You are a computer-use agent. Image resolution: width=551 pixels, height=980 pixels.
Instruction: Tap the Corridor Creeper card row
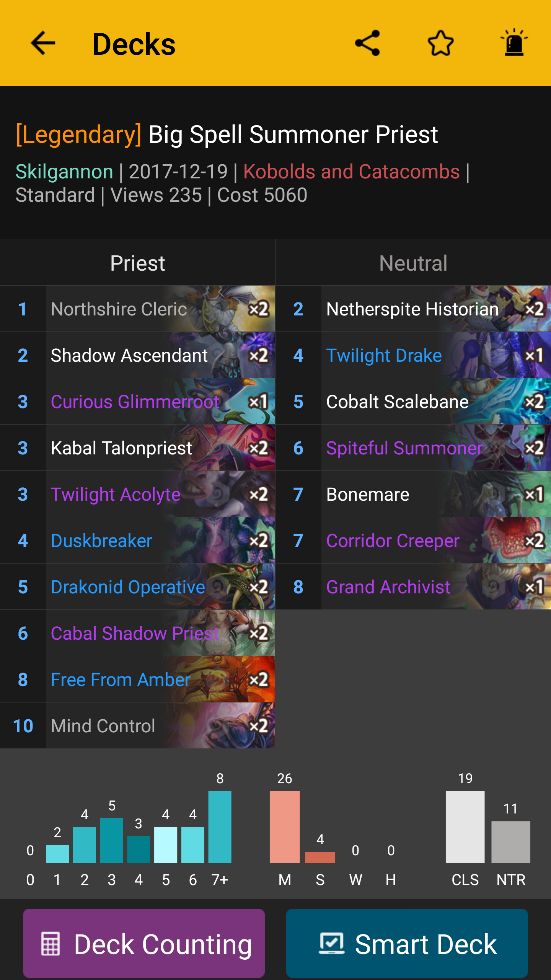point(413,541)
